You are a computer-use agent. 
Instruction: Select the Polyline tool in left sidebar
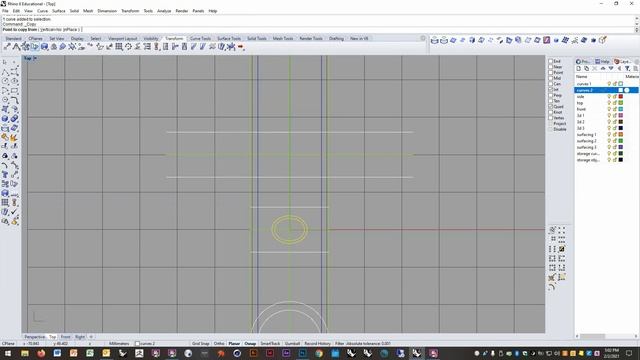[x=5, y=72]
